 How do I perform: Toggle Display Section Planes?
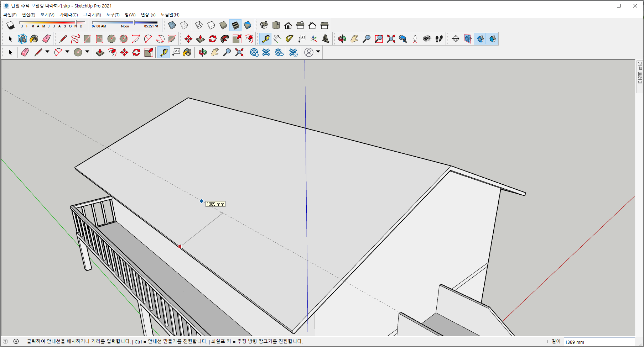click(468, 39)
